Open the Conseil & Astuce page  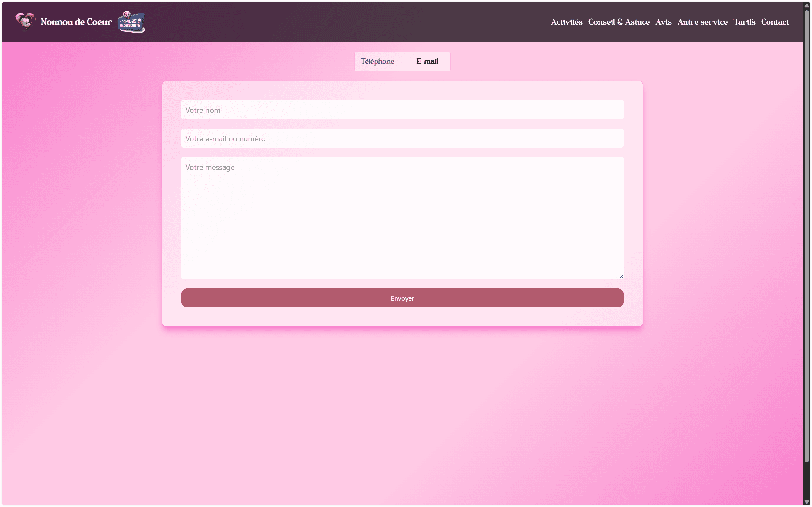(619, 22)
